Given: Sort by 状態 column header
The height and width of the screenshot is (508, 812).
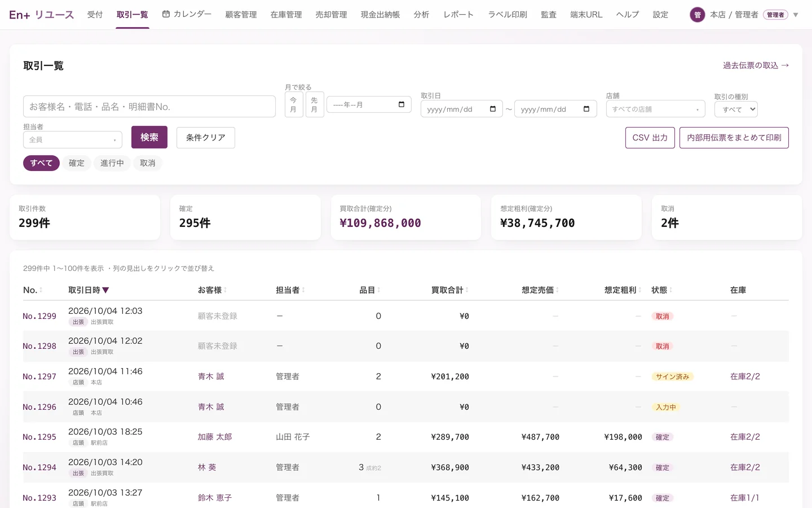Looking at the screenshot, I should pos(662,290).
